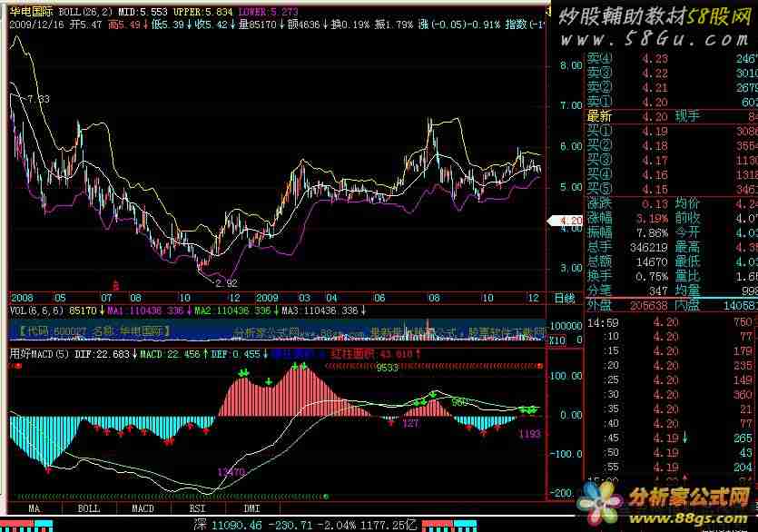Viewport: 758px width, 532px height.
Task: Select the 卖③ ask row at 4.22
Action: (x=672, y=74)
